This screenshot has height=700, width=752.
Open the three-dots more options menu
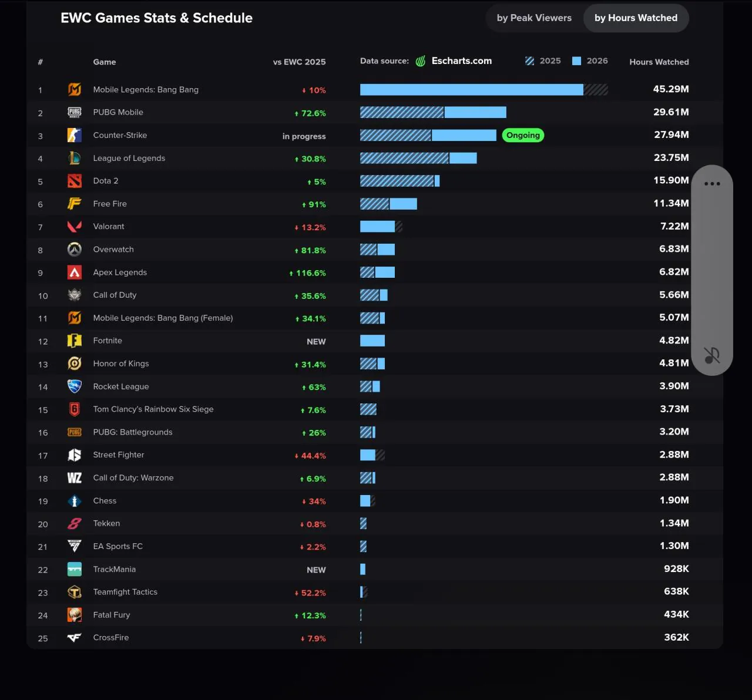coord(712,184)
